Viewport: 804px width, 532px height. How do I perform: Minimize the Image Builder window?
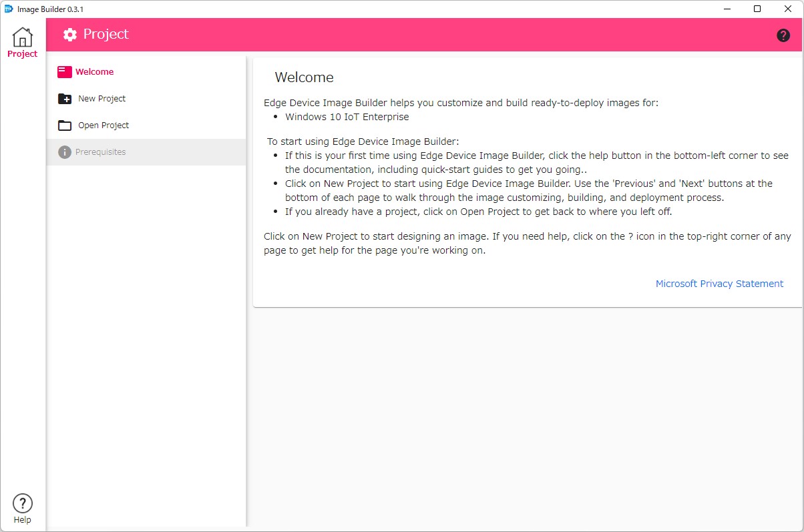click(727, 9)
